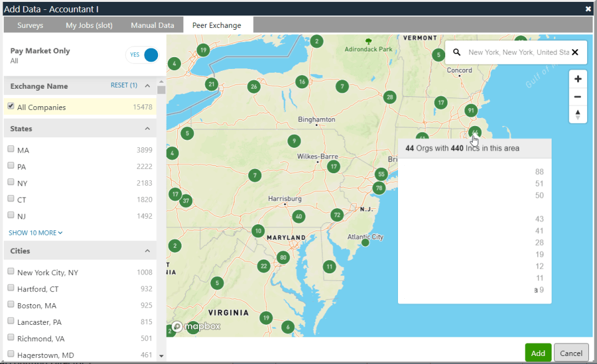The width and height of the screenshot is (597, 364).
Task: Select the cluster marker numbered 72
Action: pyautogui.click(x=337, y=215)
